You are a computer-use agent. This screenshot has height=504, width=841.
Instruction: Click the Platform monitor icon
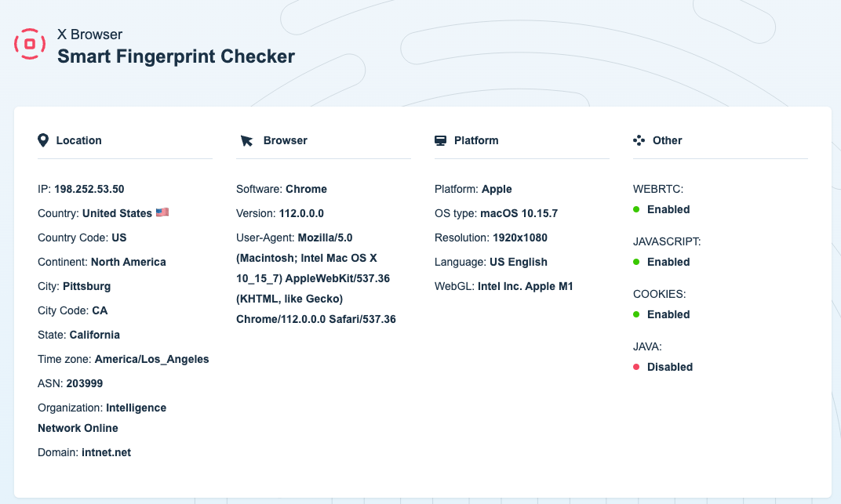440,140
